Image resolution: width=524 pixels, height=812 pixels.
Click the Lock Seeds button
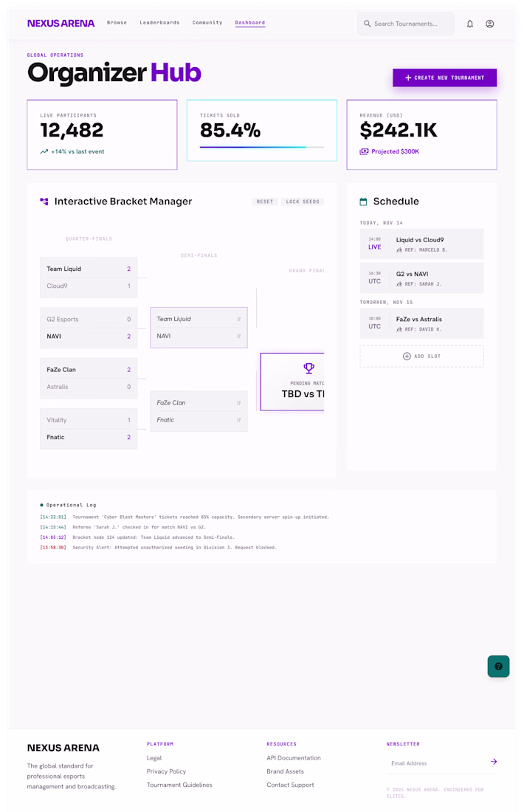point(303,202)
